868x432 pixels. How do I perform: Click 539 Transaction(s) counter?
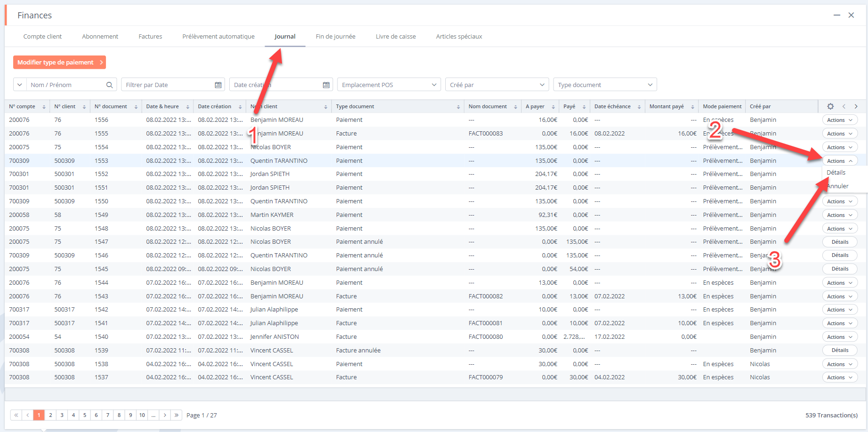click(x=831, y=415)
